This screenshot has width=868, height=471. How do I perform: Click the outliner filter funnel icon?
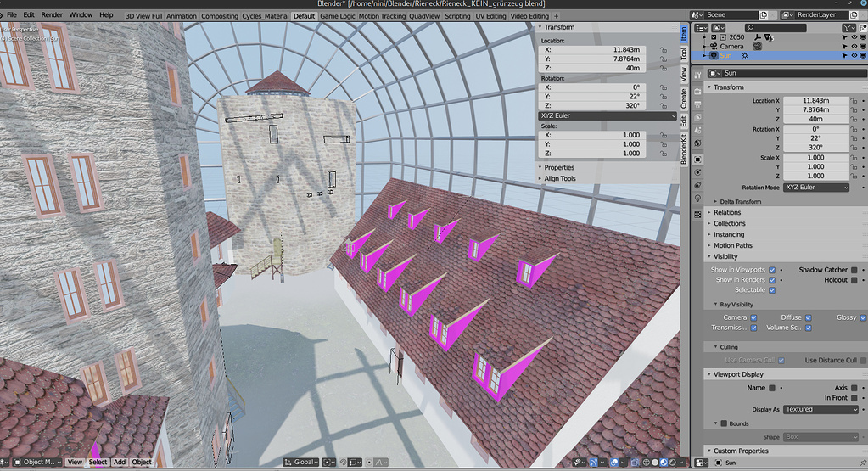(x=847, y=28)
